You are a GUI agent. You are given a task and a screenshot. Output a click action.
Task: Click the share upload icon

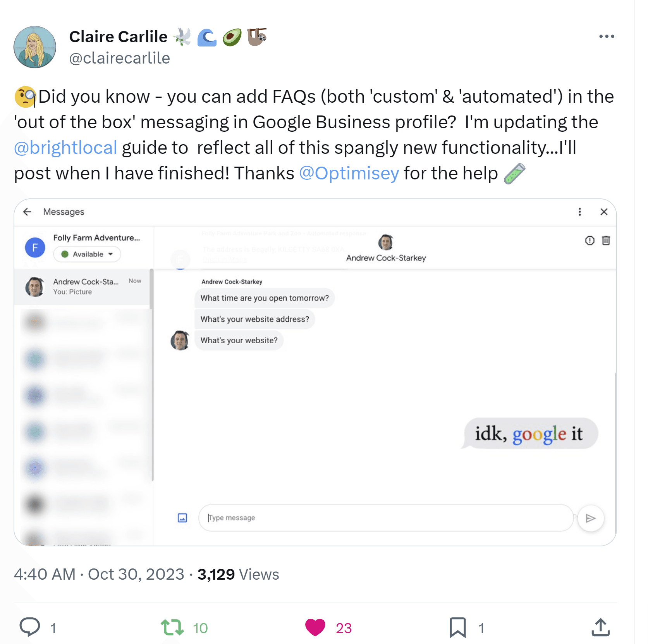[600, 627]
